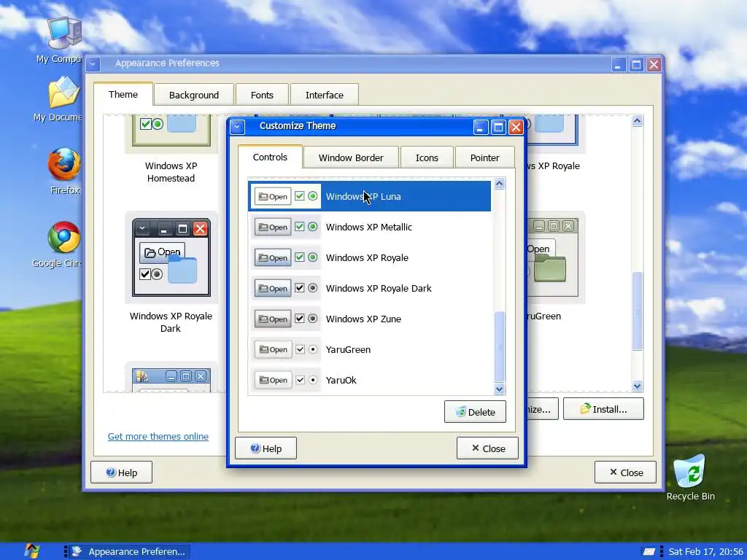The image size is (747, 560).
Task: Toggle preview checkbox in Windows XP Zune row
Action: point(300,318)
